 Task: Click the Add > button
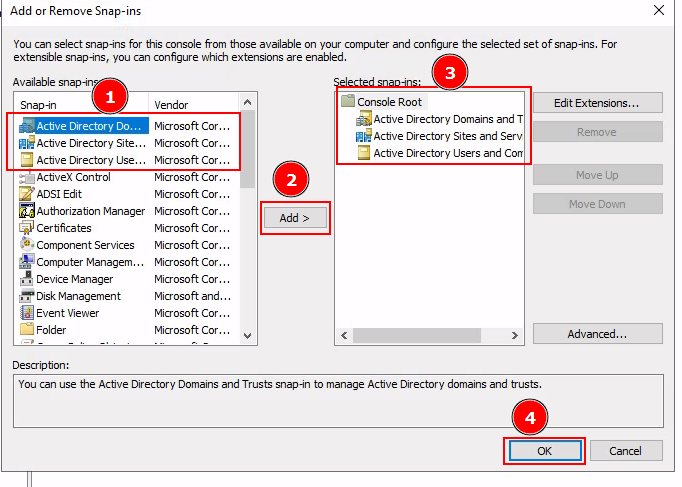click(295, 217)
